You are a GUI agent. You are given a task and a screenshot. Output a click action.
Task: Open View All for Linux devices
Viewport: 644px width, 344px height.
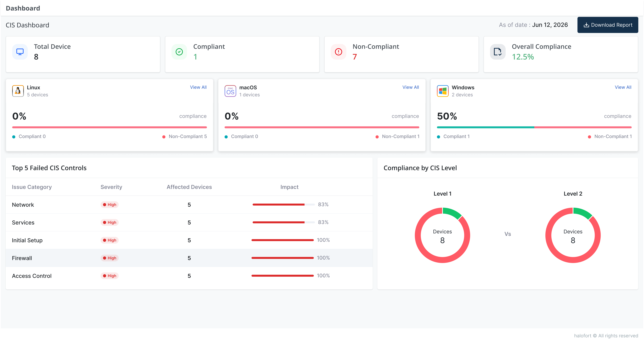[x=198, y=87]
